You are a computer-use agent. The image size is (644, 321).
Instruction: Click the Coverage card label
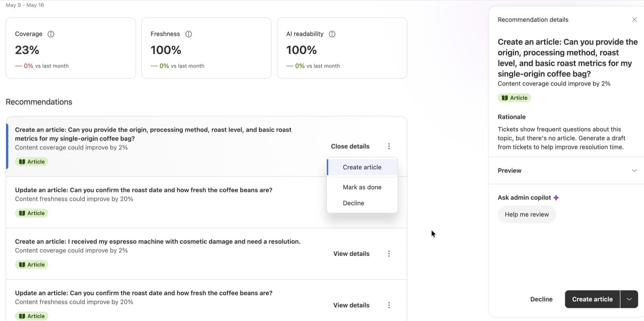pos(29,34)
